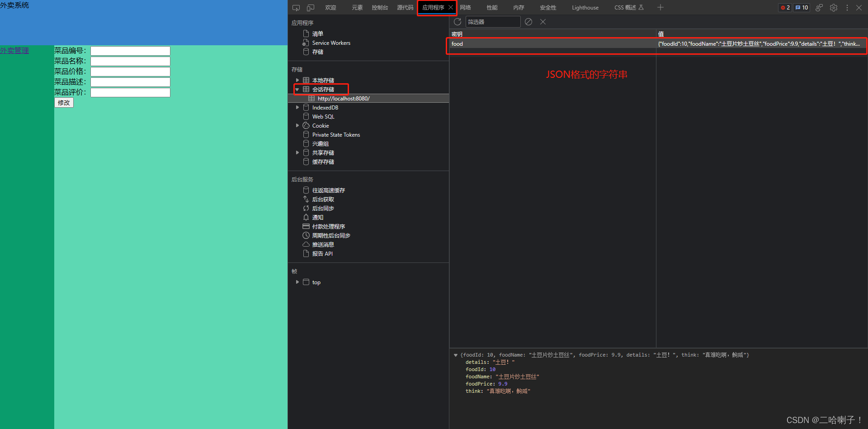Open 后台同步 item

pyautogui.click(x=323, y=208)
